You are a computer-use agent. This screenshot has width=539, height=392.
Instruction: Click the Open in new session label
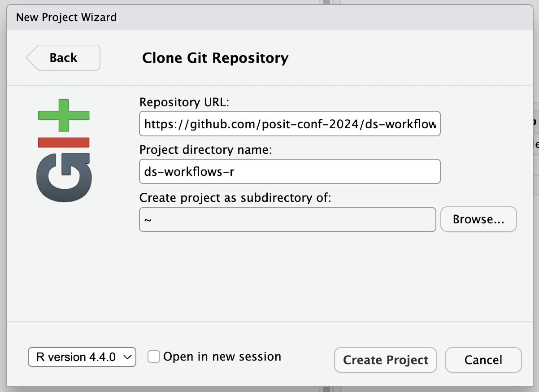coord(222,357)
